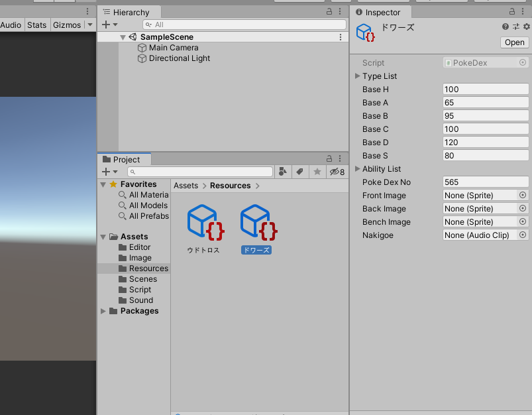Viewport: 532px width, 415px height.
Task: Select All Prefabs favorite search
Action: (144, 216)
